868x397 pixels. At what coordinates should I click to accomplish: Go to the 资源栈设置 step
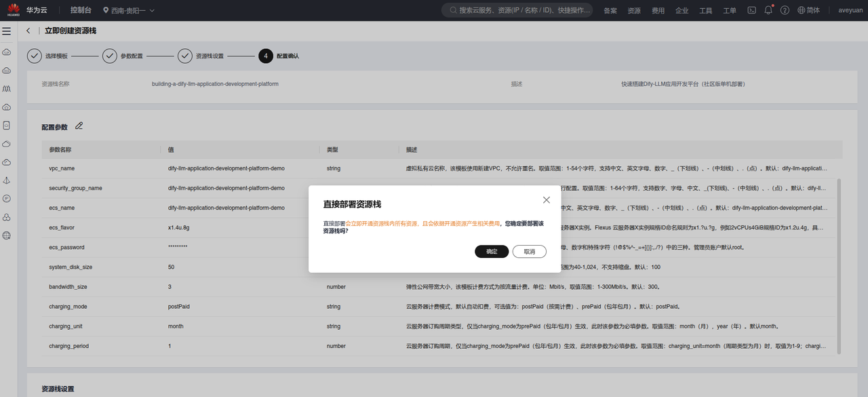[x=201, y=56]
